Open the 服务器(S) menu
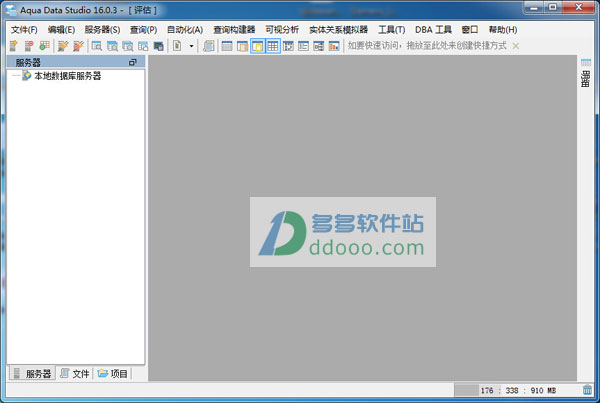The image size is (600, 403). coord(102,29)
